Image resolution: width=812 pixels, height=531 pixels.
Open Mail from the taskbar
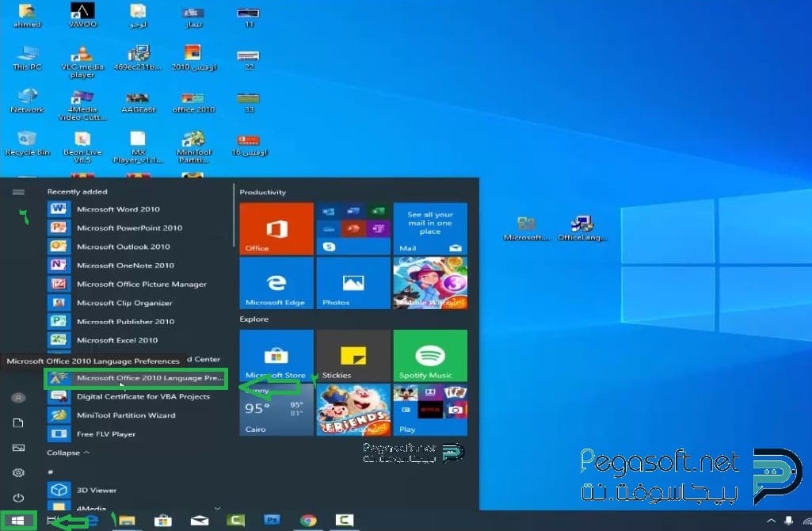pos(200,521)
